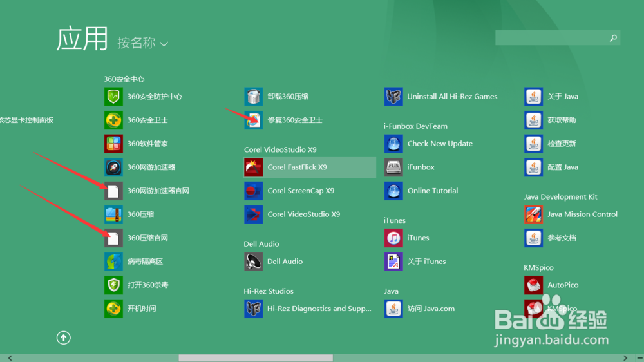This screenshot has height=362, width=644.
Task: Click the Java Development Kit group header
Action: pos(560,197)
